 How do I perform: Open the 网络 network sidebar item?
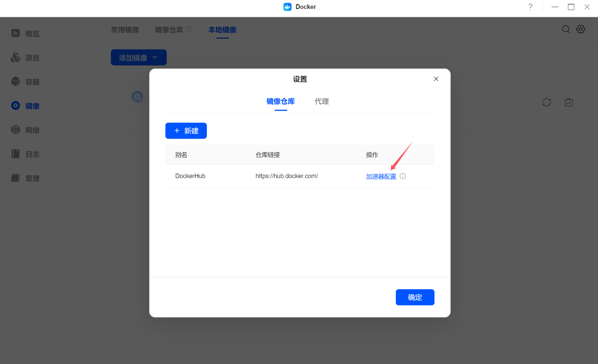click(25, 130)
